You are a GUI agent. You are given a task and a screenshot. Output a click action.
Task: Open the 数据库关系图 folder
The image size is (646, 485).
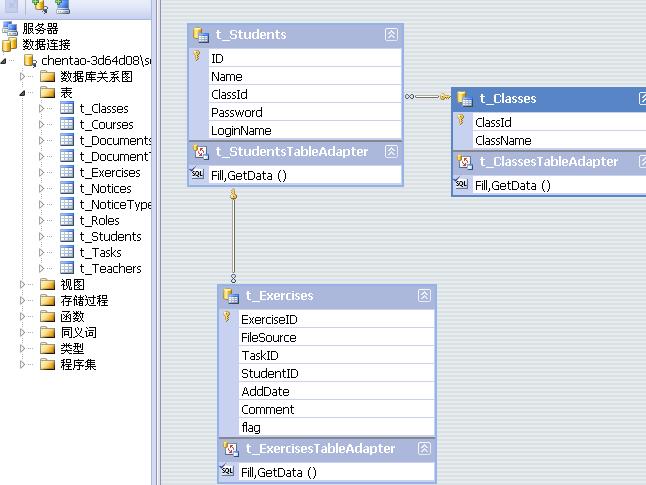96,77
